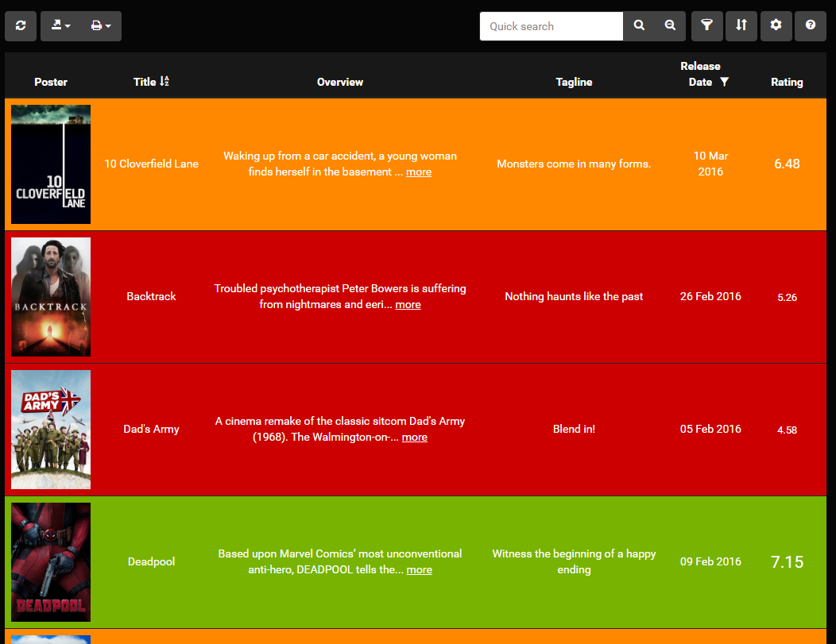This screenshot has width=836, height=644.
Task: Click the more link for Deadpool overview
Action: point(419,570)
